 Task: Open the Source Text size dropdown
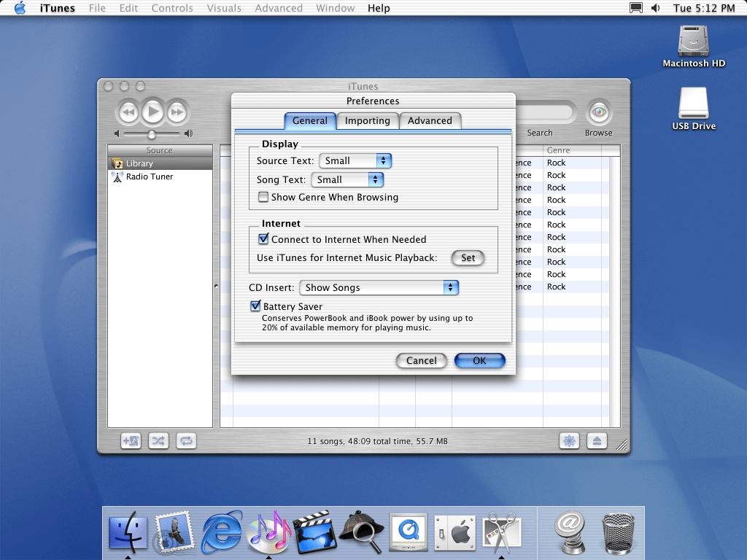tap(355, 161)
